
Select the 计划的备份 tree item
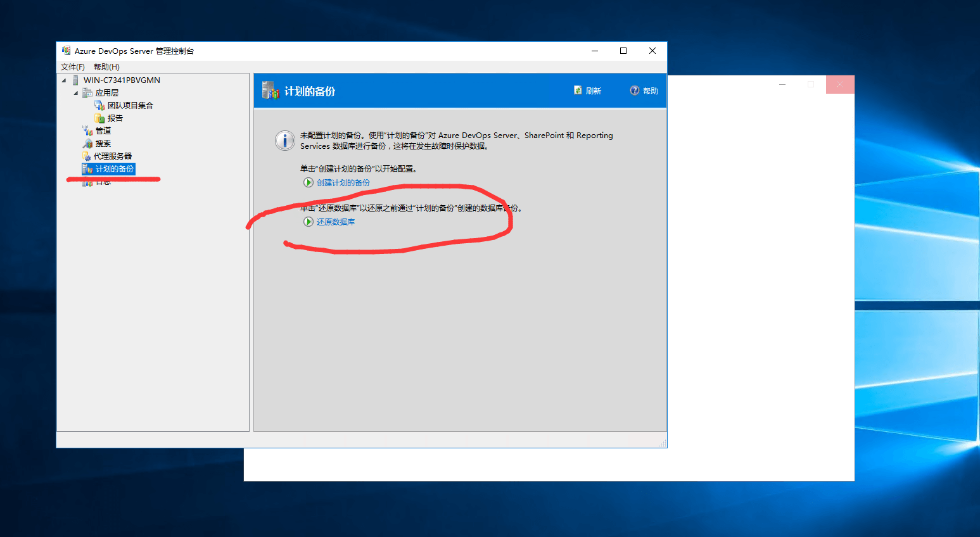[114, 169]
